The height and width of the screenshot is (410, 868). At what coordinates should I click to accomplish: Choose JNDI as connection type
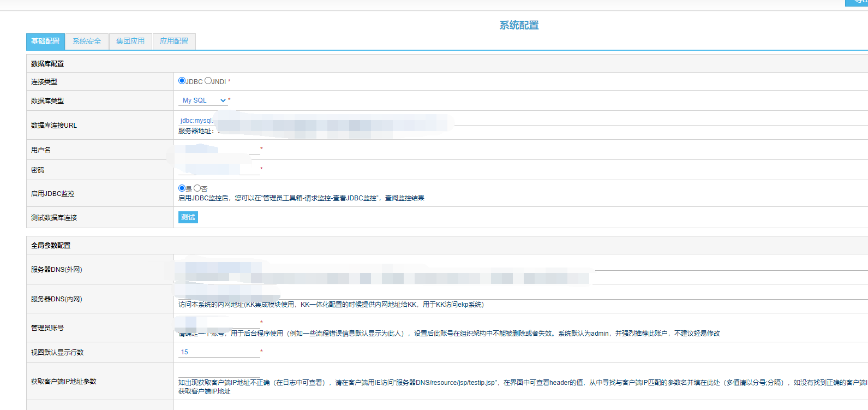click(208, 81)
